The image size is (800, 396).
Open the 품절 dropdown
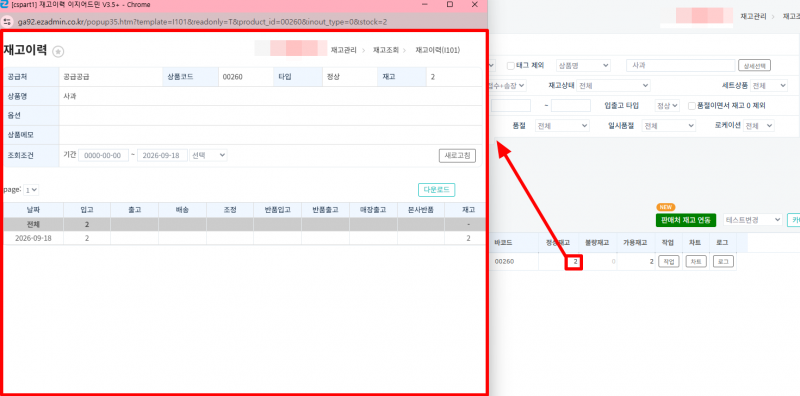coord(562,126)
